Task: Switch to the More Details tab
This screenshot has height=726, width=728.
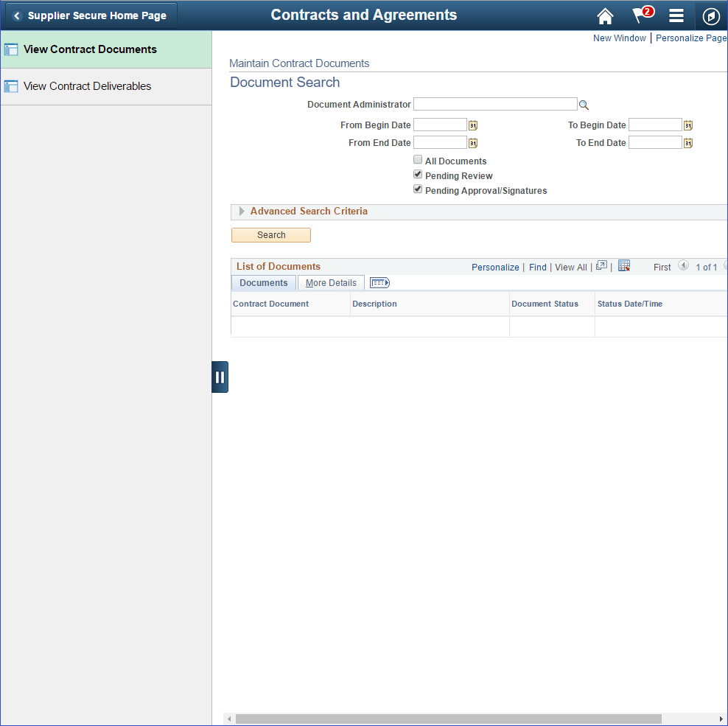Action: coord(331,282)
